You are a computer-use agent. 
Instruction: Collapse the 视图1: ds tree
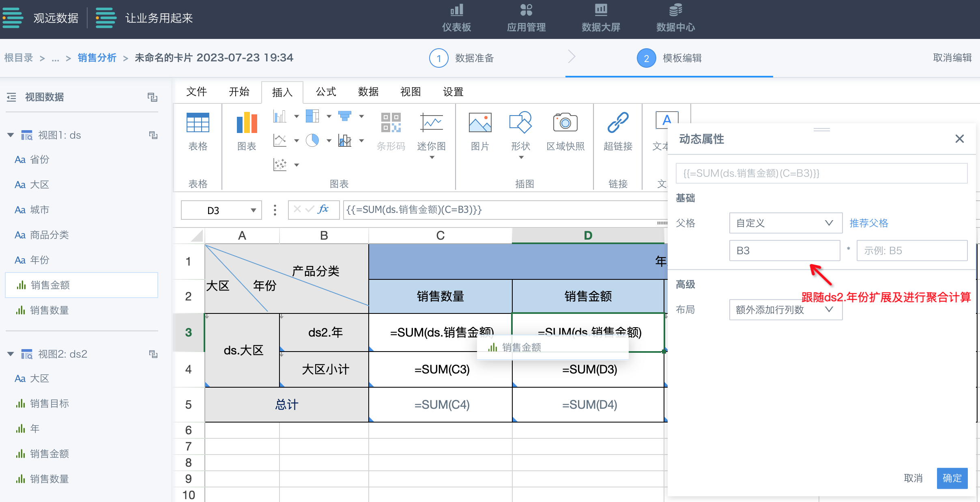coord(11,135)
